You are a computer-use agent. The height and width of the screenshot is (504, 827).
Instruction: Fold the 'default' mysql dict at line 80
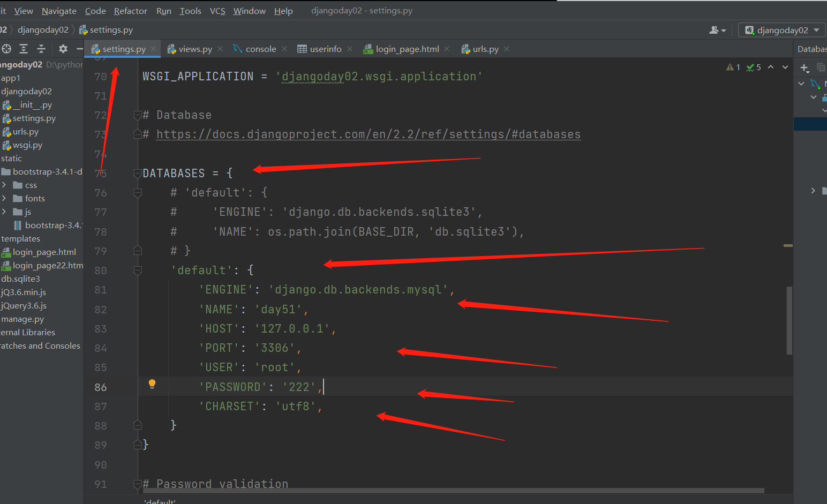point(138,270)
